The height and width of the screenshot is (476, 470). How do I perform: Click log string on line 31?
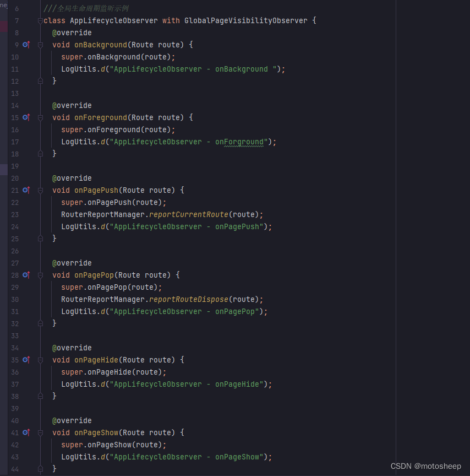(x=184, y=311)
